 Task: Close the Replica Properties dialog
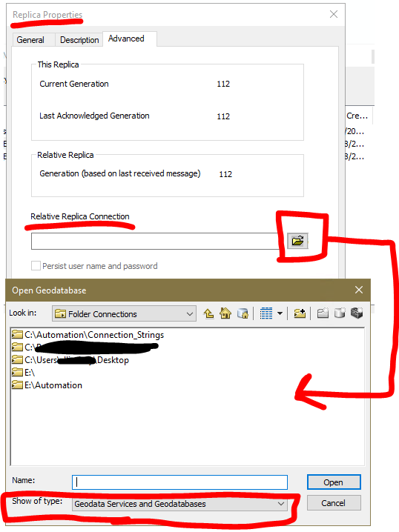[x=334, y=14]
